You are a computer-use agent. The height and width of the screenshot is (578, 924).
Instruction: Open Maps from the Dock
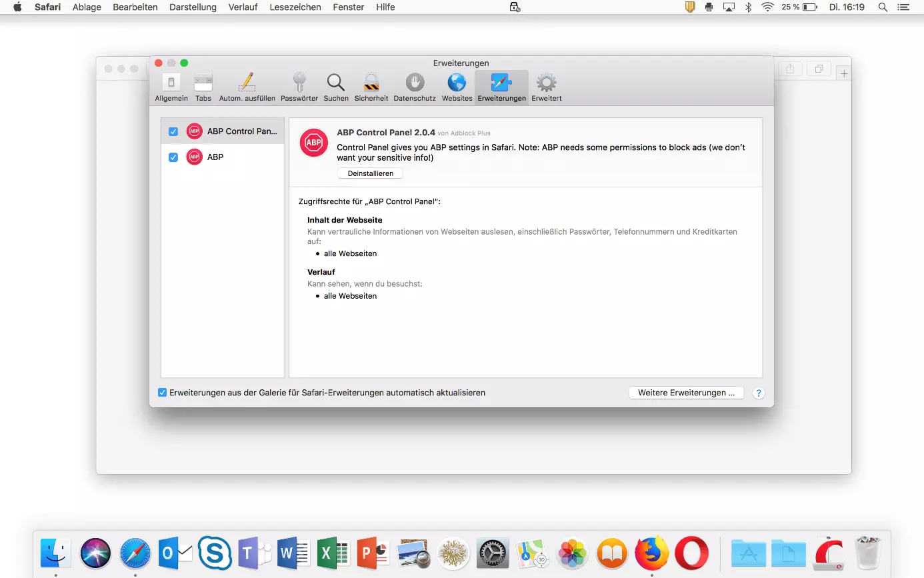532,553
